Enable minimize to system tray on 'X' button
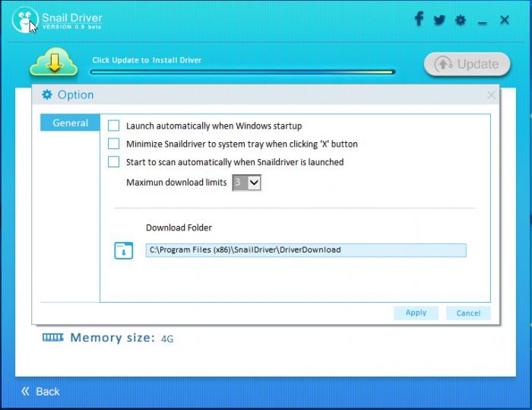The image size is (532, 410). pyautogui.click(x=114, y=144)
